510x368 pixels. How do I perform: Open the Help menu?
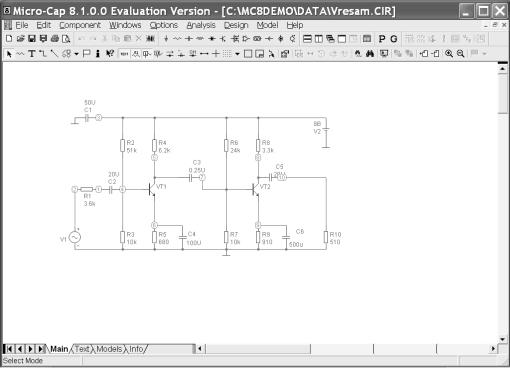pos(295,25)
